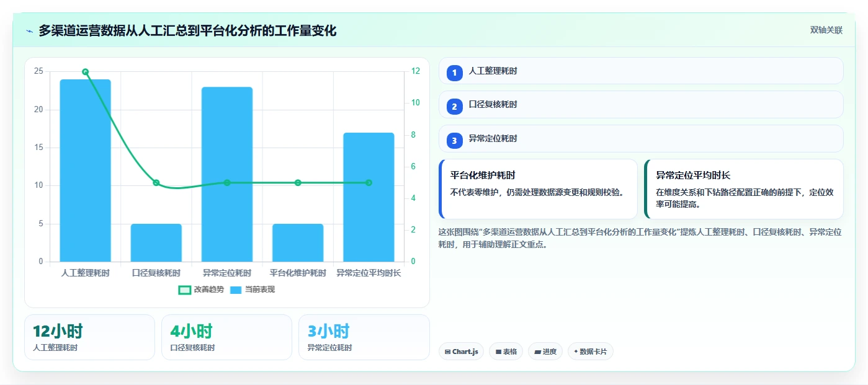The height and width of the screenshot is (385, 868).
Task: Click trend line point above 平台化维护耗时
Action: point(298,183)
